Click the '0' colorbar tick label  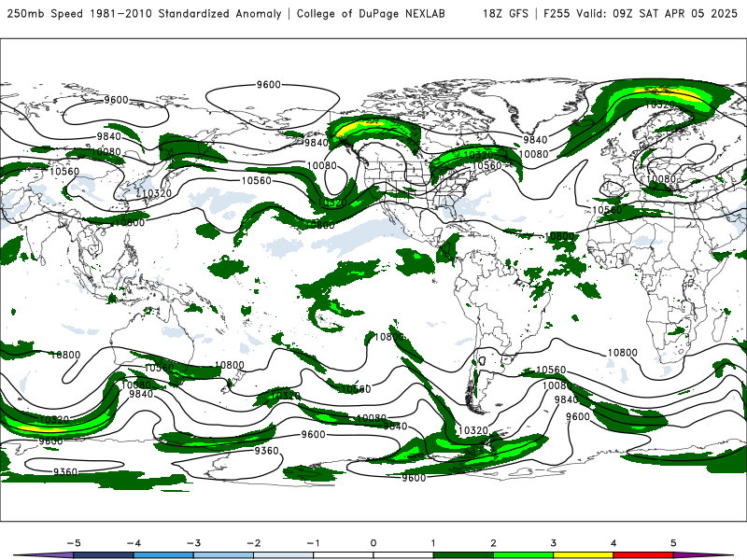pyautogui.click(x=373, y=543)
